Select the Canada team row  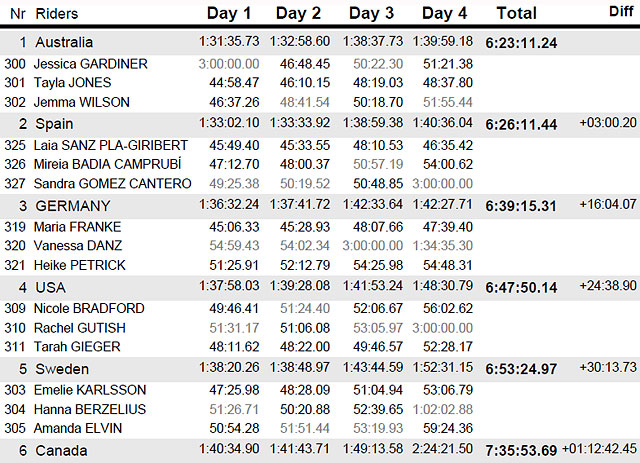320,451
